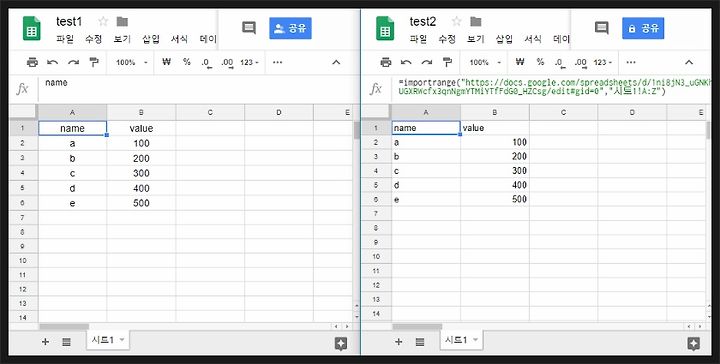Open the 보기 menu in test2
This screenshot has height=364, width=720.
pos(476,39)
